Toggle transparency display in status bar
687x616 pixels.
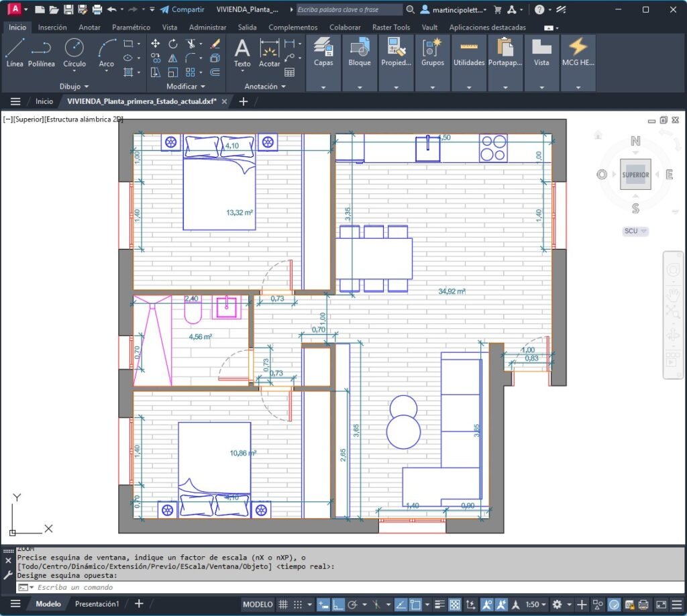(456, 605)
